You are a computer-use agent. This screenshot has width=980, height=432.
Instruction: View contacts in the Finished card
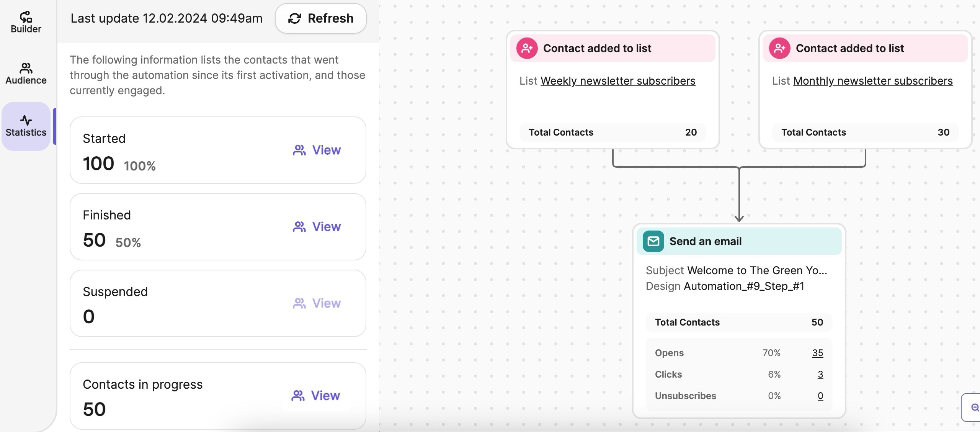(317, 227)
